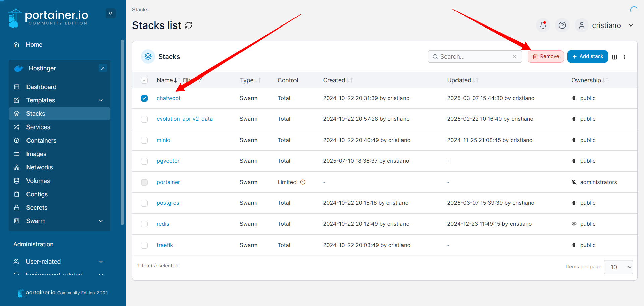Go to Containers in the sidebar

(x=41, y=141)
